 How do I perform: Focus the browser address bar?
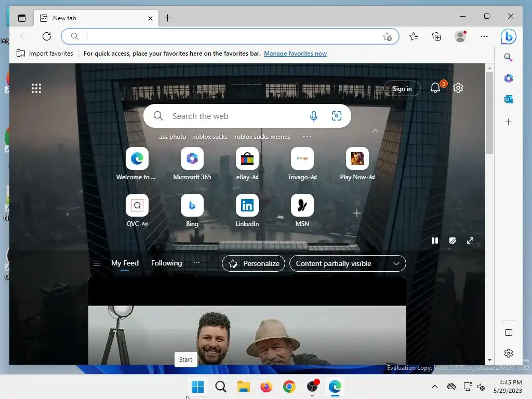point(230,36)
